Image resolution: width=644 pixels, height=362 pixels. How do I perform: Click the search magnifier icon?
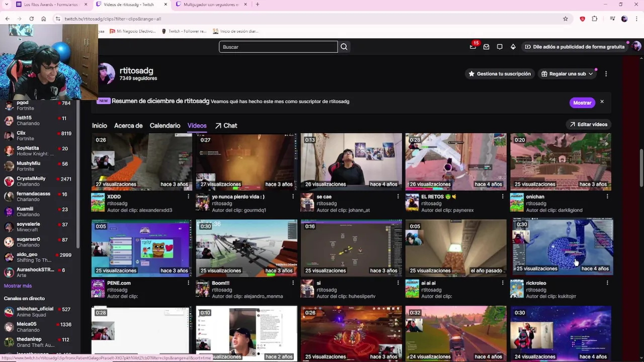344,47
